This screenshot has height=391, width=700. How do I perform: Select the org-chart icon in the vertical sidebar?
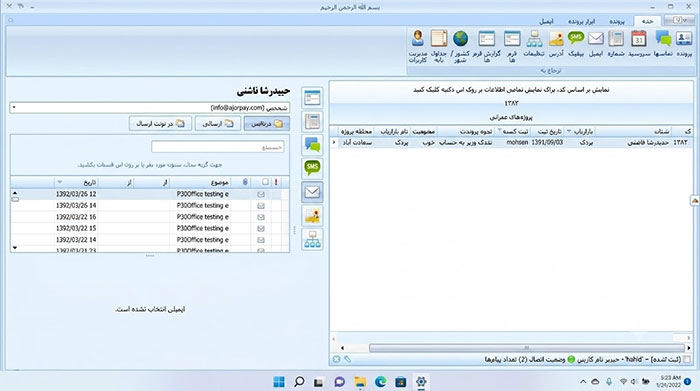click(312, 239)
